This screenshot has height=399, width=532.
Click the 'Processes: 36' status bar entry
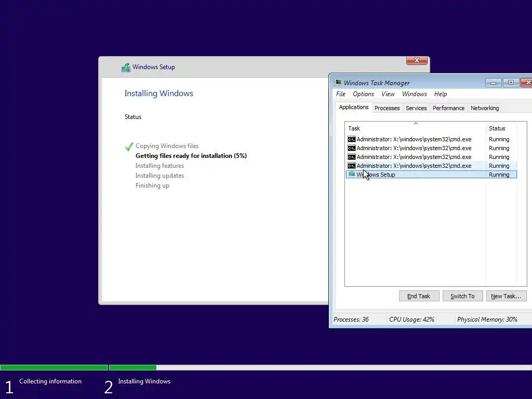(x=351, y=320)
